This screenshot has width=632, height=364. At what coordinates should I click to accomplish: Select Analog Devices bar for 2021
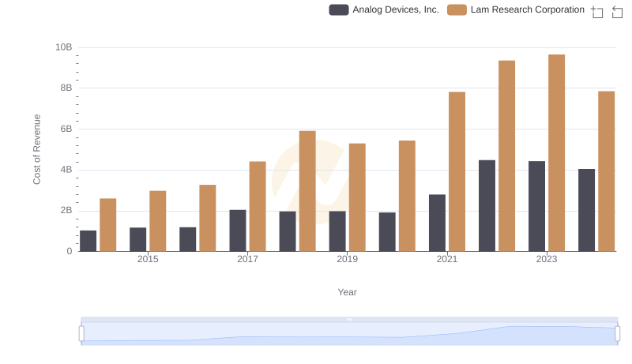pos(437,223)
